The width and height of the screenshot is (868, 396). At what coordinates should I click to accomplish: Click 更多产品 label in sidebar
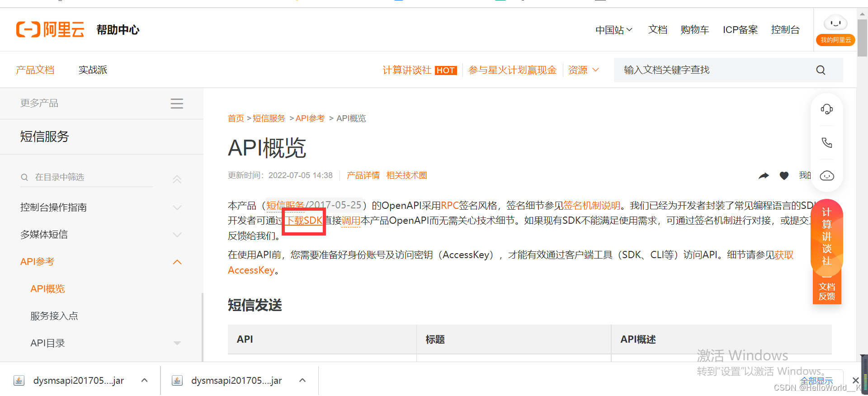(x=39, y=104)
